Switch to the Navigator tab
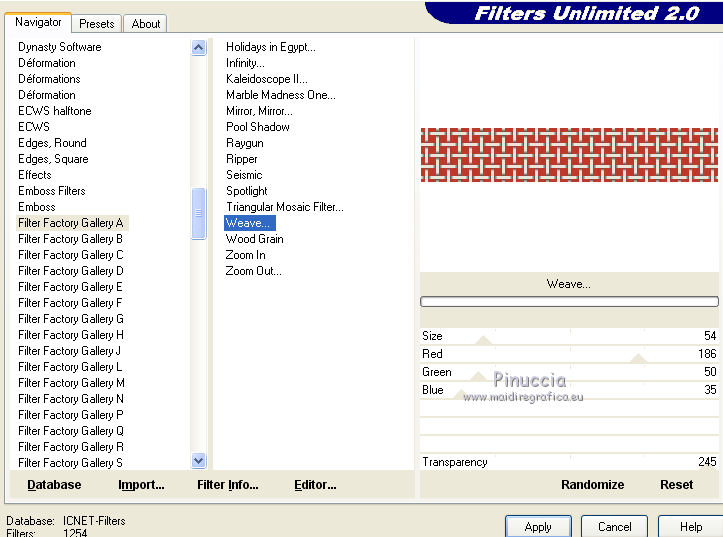 tap(38, 22)
